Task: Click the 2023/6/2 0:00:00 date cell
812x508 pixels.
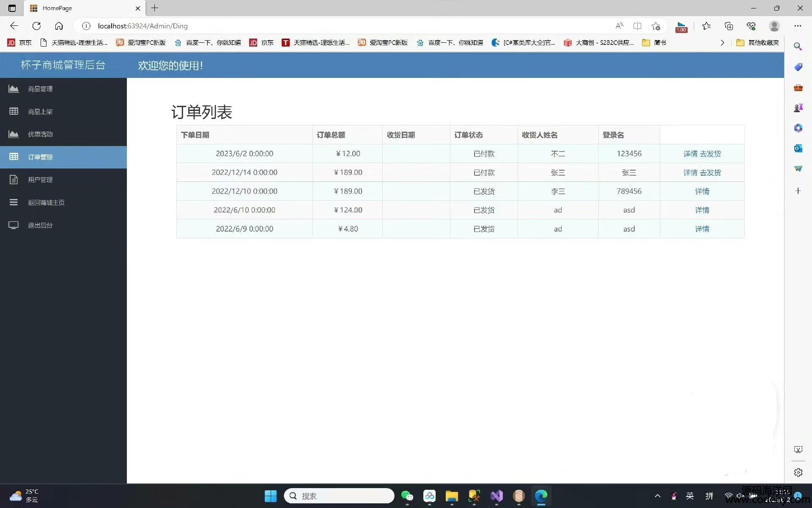Action: (244, 154)
